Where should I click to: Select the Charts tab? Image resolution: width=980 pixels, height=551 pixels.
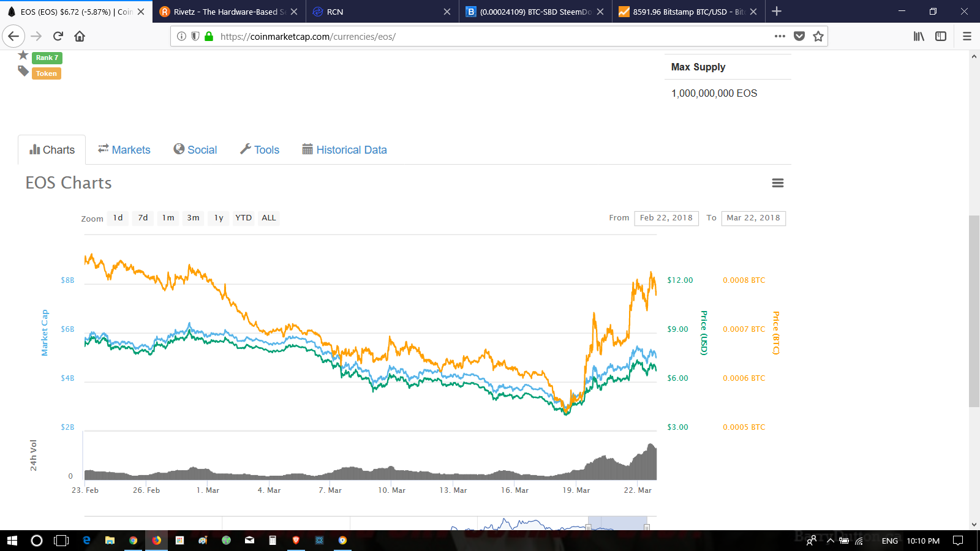pyautogui.click(x=52, y=150)
